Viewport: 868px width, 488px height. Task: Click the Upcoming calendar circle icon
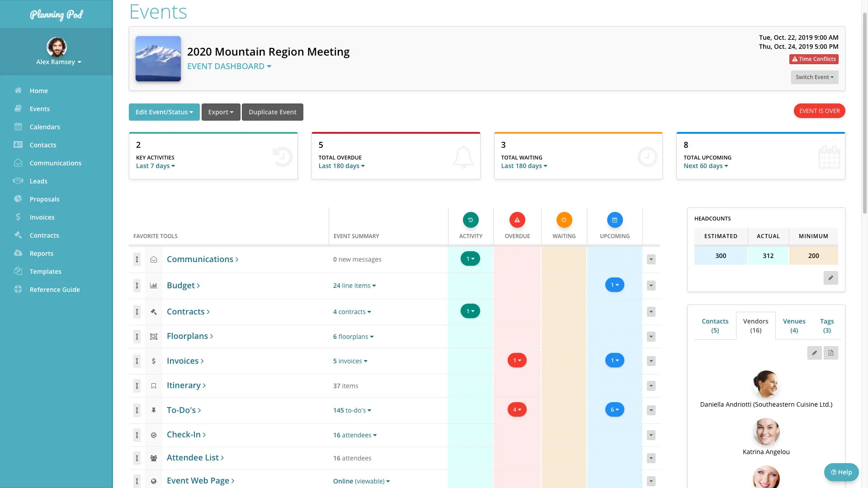click(615, 220)
